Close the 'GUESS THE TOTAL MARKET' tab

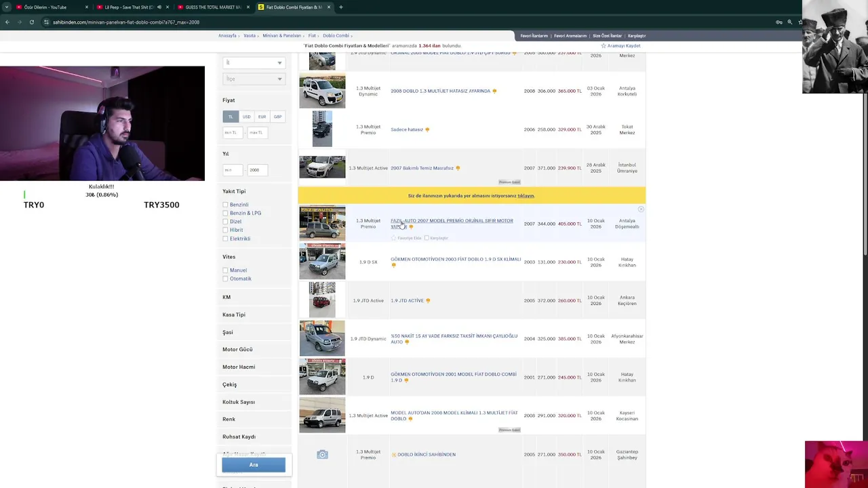pyautogui.click(x=248, y=7)
